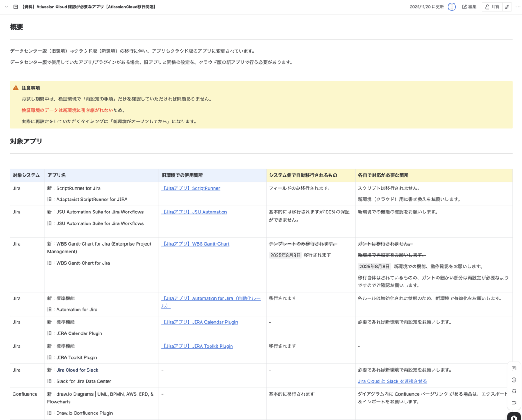Click 各ルールは無効化された状態のため text
Image resolution: width=522 pixels, height=420 pixels.
(x=395, y=298)
